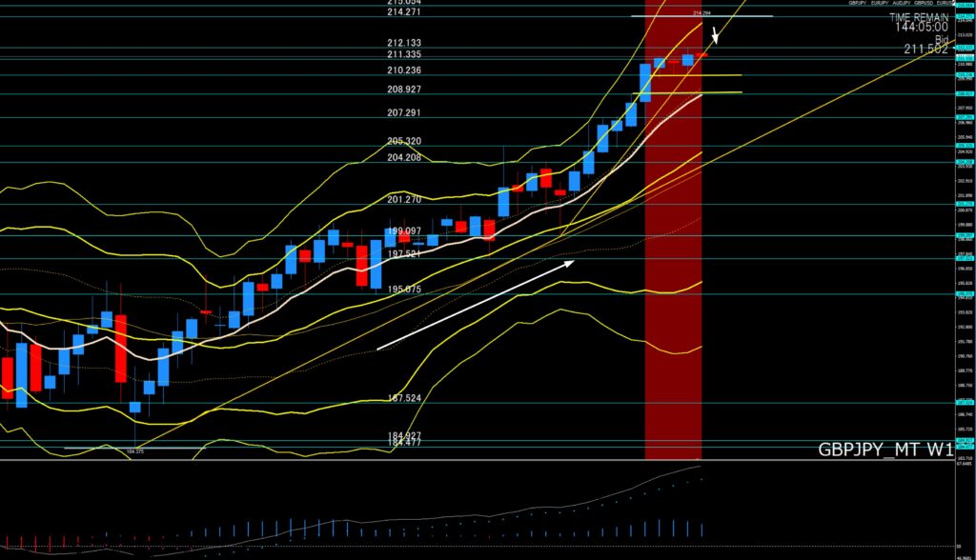Select the red candle beside the 195.075 label

362,264
